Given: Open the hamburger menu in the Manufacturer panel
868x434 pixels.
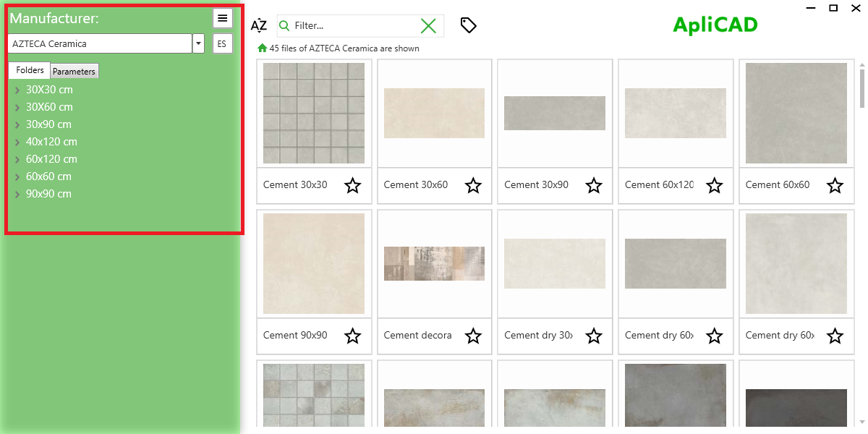Looking at the screenshot, I should coord(222,18).
